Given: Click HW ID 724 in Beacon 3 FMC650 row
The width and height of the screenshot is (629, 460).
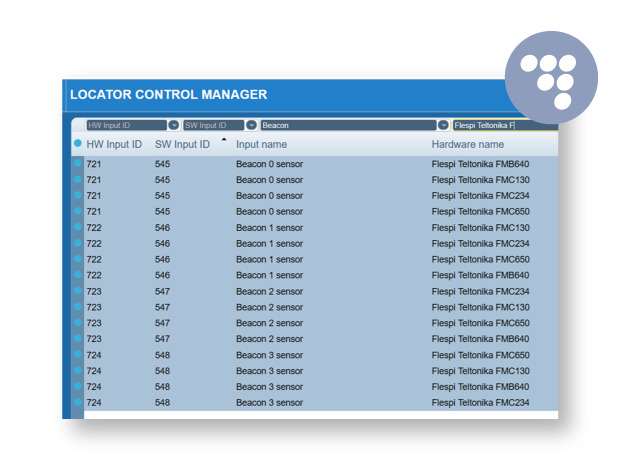Looking at the screenshot, I should [x=94, y=355].
